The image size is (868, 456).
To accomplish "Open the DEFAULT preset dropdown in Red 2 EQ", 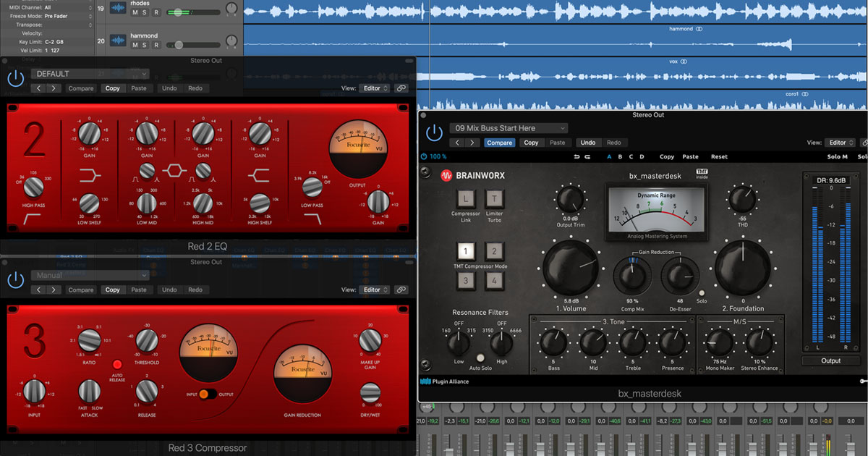I will coord(90,74).
